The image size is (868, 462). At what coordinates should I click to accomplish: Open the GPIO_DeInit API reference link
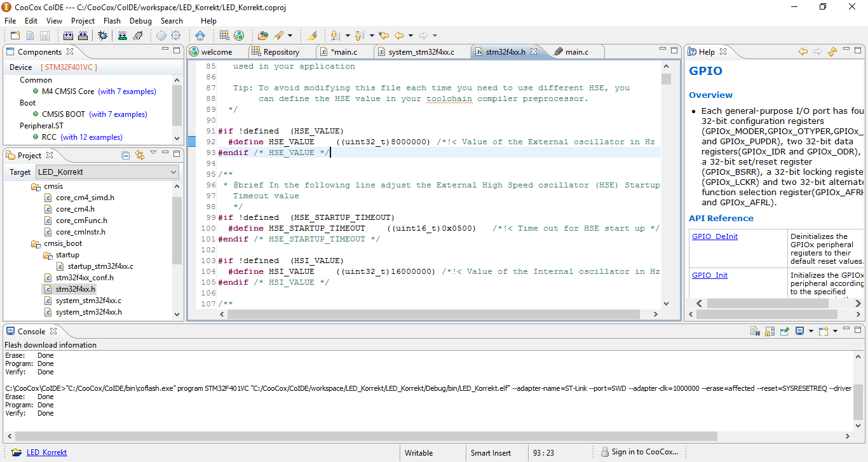point(715,236)
